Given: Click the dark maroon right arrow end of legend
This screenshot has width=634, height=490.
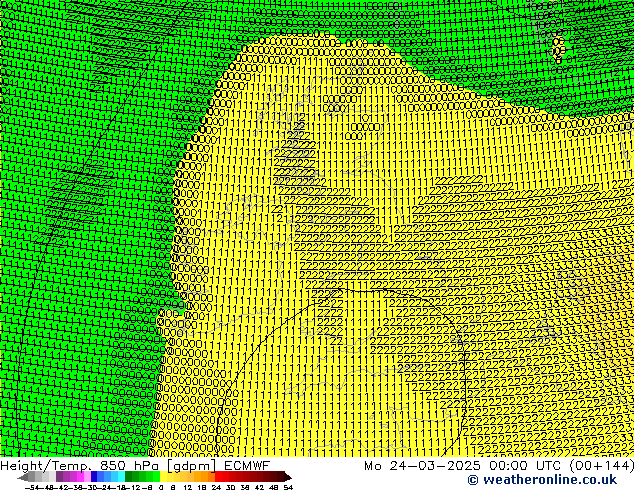Looking at the screenshot, I should (288, 477).
